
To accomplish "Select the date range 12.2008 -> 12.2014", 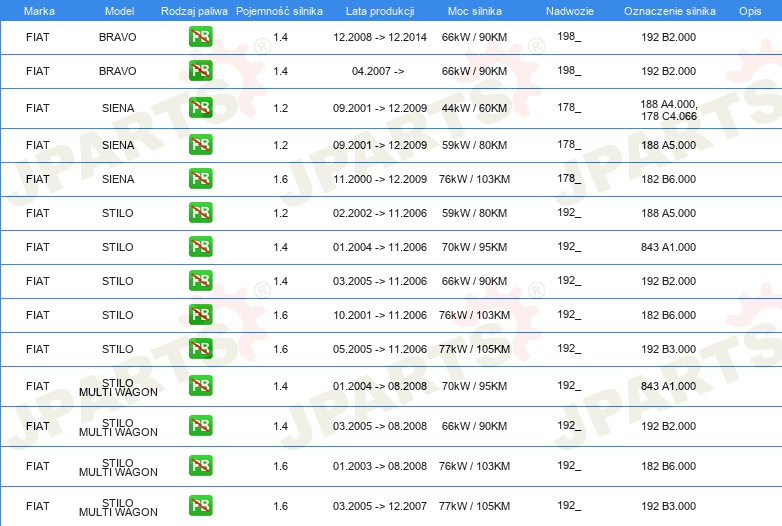I will click(x=380, y=37).
